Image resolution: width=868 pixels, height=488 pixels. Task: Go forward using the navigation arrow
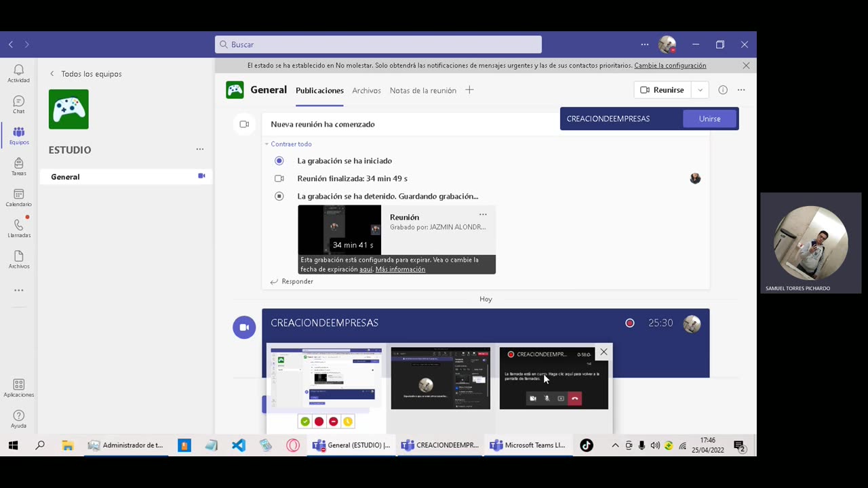[27, 44]
